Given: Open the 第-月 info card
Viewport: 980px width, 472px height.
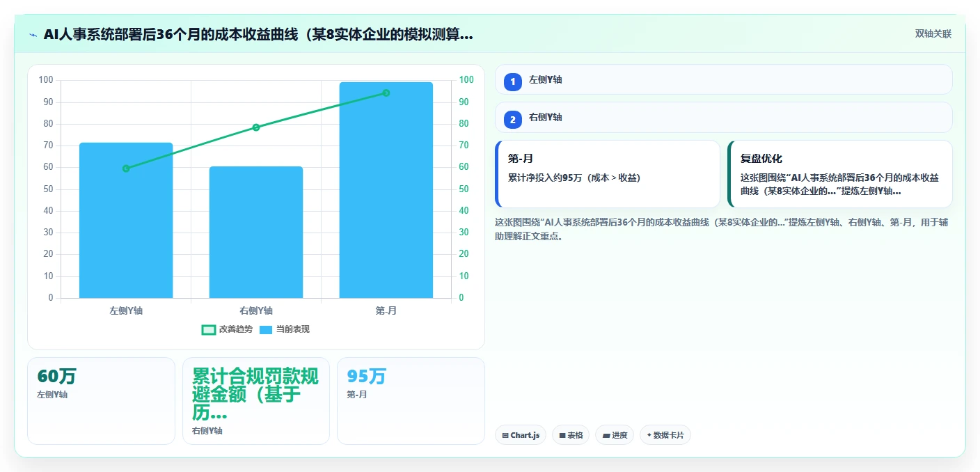Looking at the screenshot, I should pyautogui.click(x=608, y=174).
